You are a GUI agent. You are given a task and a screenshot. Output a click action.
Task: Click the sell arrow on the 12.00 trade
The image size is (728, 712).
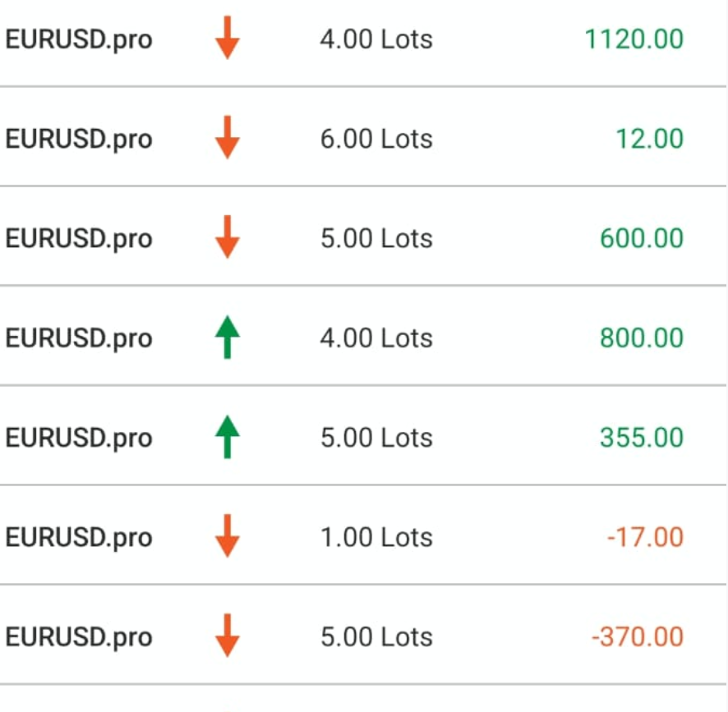click(228, 139)
